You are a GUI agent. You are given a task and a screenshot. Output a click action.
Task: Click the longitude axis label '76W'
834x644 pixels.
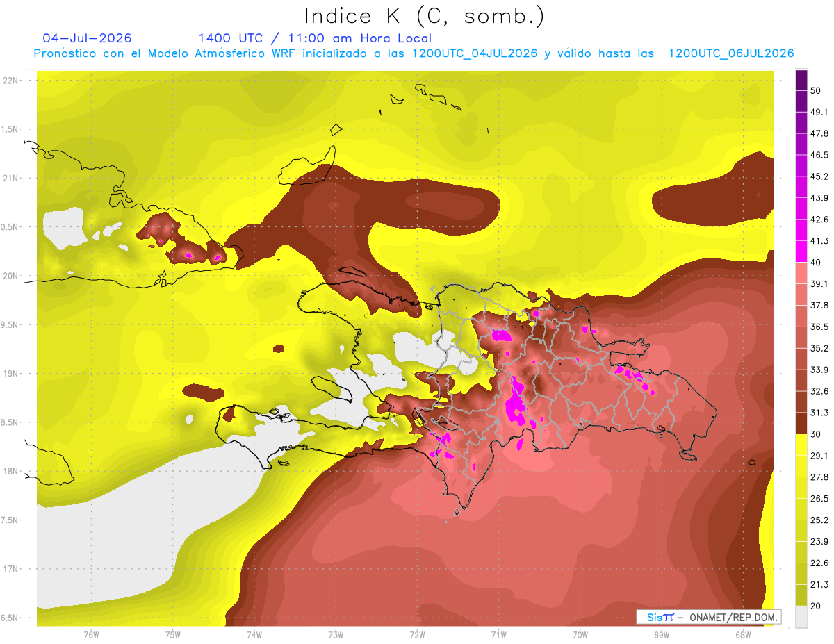pyautogui.click(x=91, y=635)
